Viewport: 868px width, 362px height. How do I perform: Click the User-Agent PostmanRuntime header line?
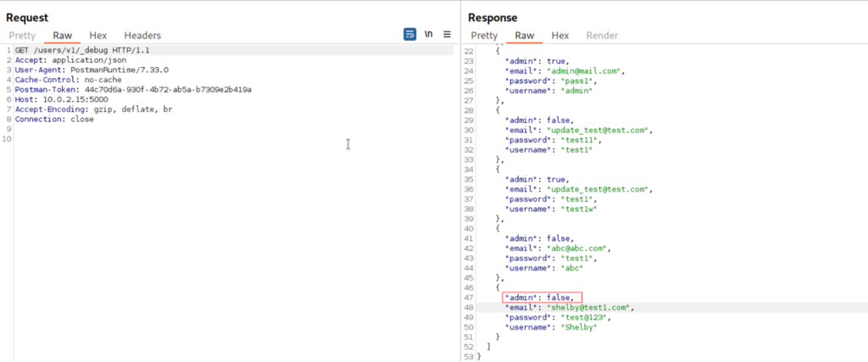(x=92, y=70)
